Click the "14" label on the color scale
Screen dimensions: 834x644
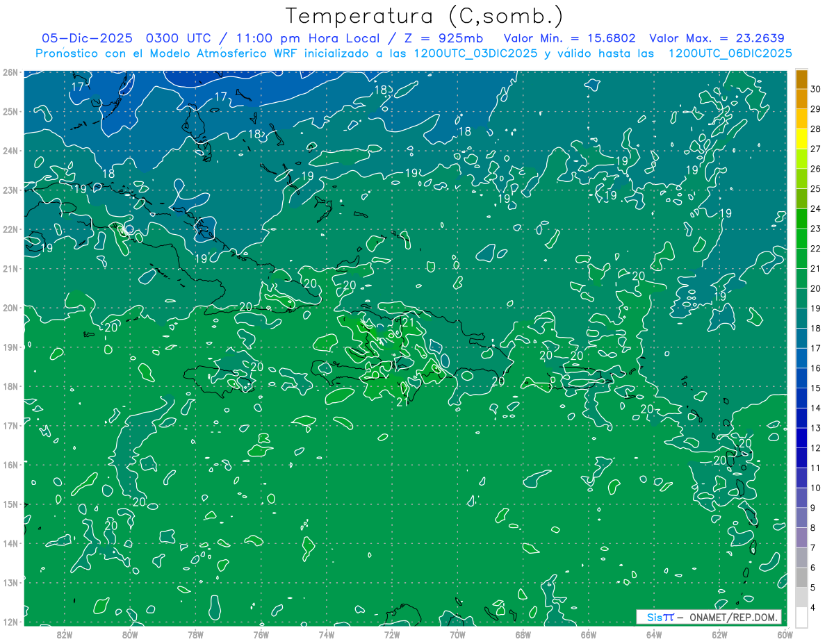tap(816, 408)
